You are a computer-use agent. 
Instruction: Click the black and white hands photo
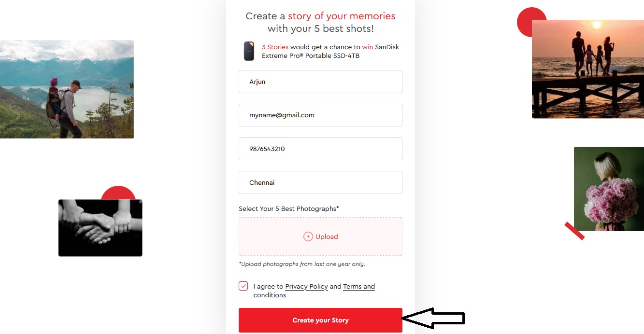click(x=100, y=228)
